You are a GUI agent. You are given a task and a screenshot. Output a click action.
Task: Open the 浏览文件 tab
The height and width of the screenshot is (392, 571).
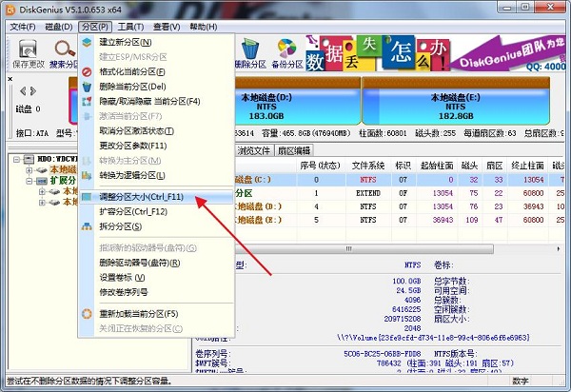pos(253,150)
